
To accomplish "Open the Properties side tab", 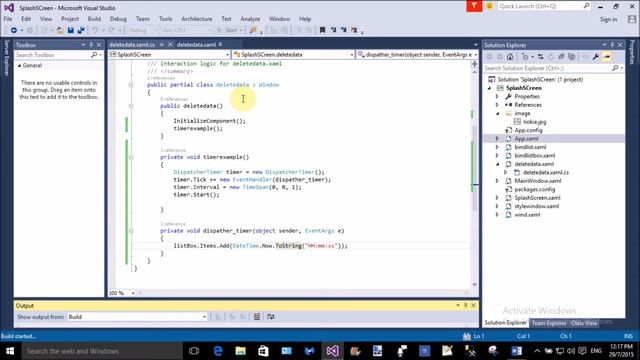I will coord(633,52).
